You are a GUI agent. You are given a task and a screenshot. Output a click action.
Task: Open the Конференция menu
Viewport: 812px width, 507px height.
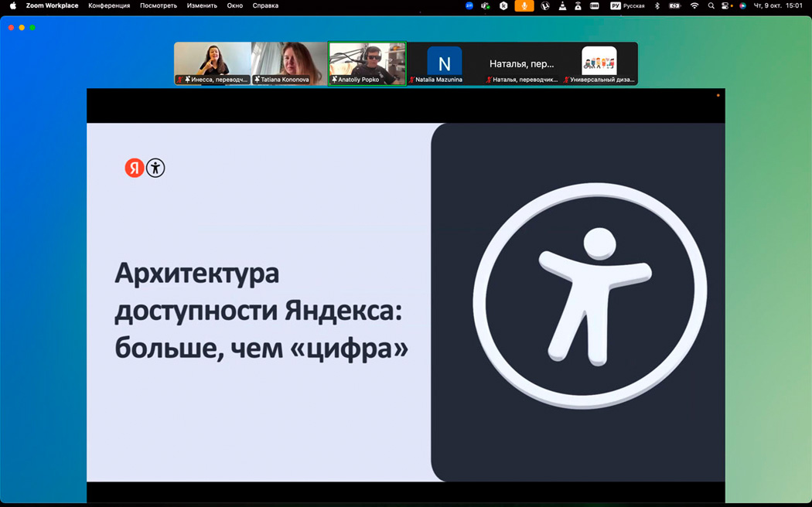tap(109, 5)
